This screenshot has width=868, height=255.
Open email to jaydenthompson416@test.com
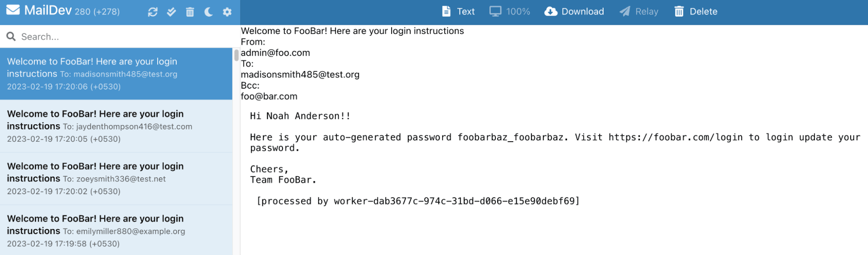coord(116,126)
